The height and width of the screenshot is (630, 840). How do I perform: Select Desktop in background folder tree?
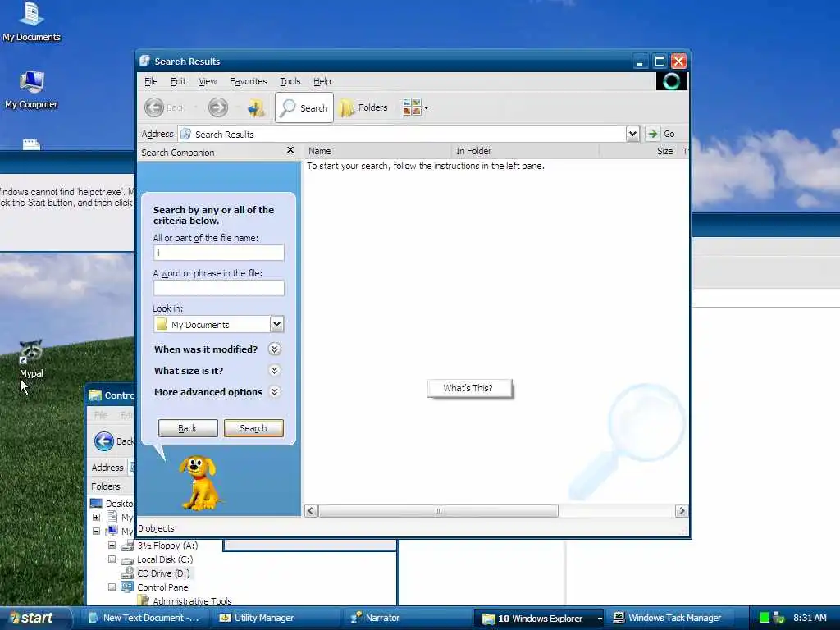(119, 504)
